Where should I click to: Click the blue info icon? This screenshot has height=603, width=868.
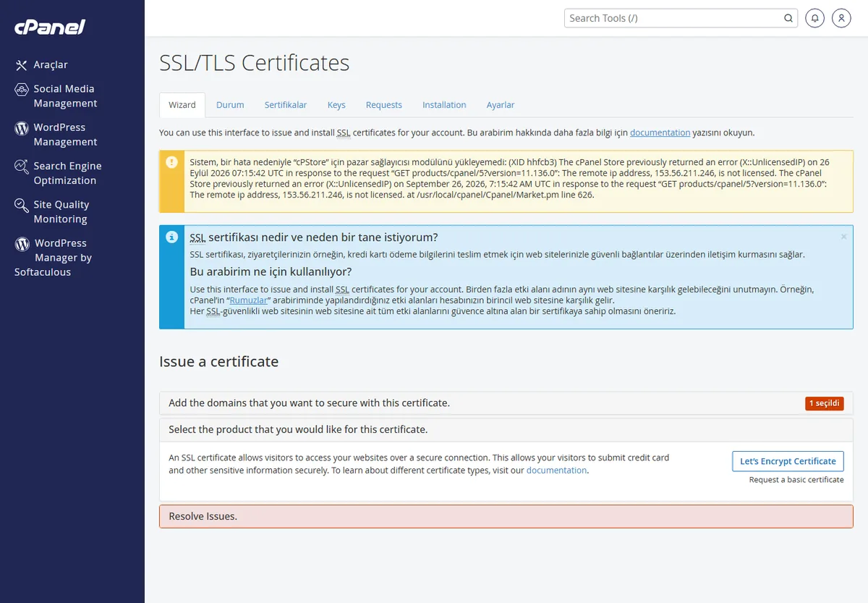(171, 237)
